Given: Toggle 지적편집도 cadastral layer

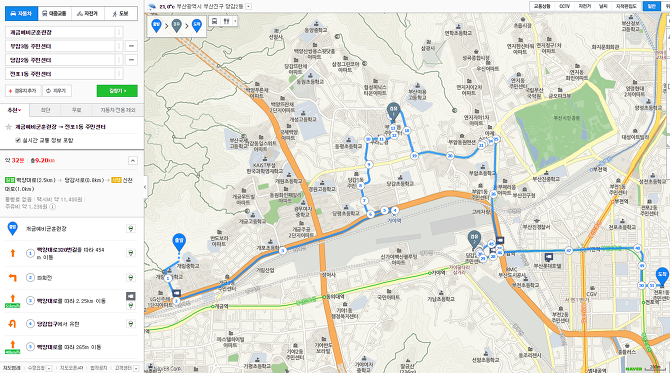Looking at the screenshot, I should 626,6.
